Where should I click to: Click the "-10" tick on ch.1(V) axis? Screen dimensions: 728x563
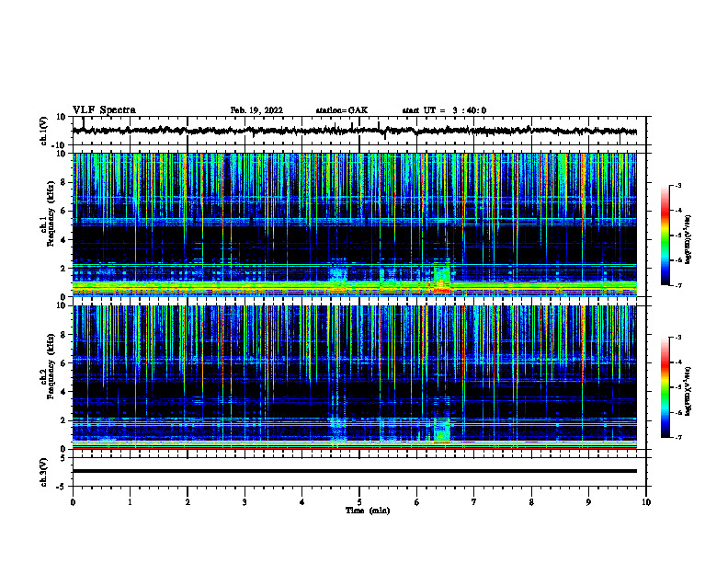click(60, 145)
